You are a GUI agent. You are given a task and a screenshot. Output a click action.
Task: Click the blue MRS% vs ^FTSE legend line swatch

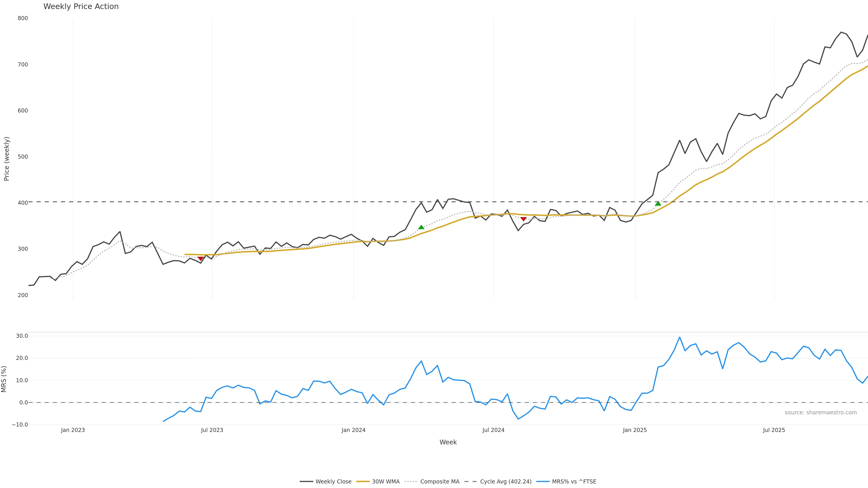[542, 482]
